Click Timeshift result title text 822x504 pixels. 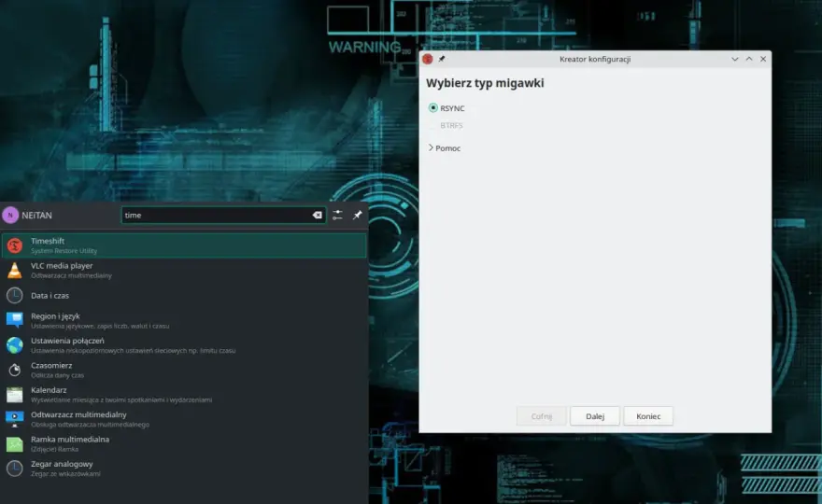48,241
